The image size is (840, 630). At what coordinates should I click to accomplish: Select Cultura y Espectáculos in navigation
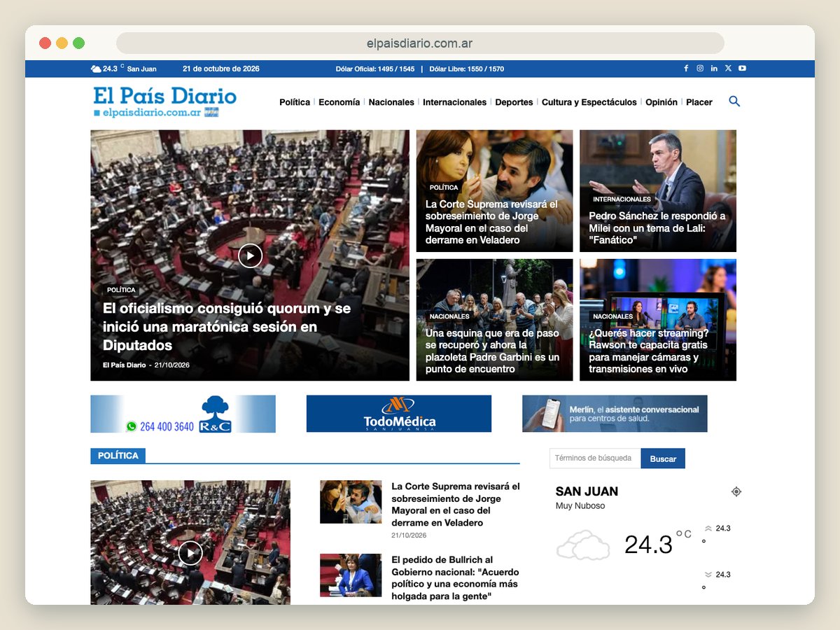(589, 102)
